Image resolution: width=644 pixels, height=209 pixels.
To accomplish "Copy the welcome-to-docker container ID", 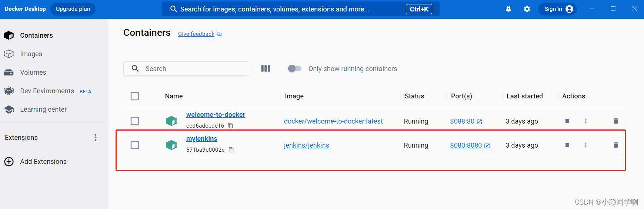I will tap(230, 126).
